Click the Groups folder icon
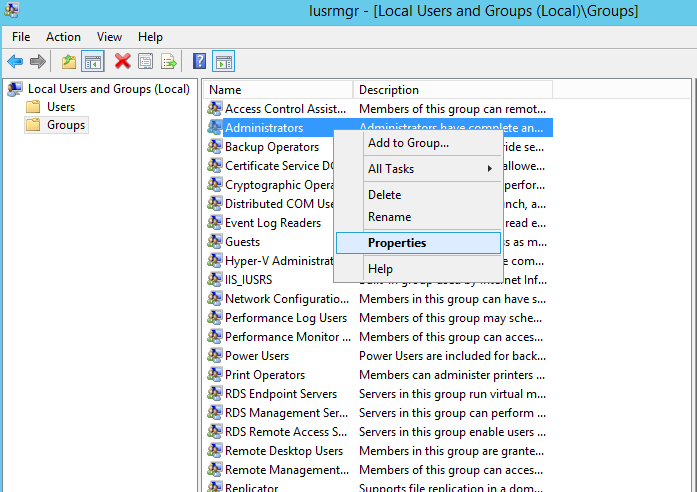 (33, 125)
